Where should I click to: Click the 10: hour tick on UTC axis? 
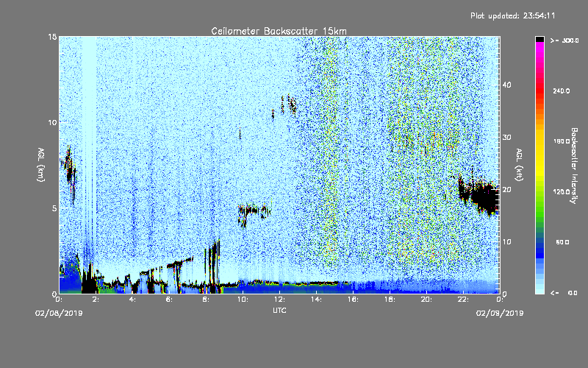(x=243, y=300)
